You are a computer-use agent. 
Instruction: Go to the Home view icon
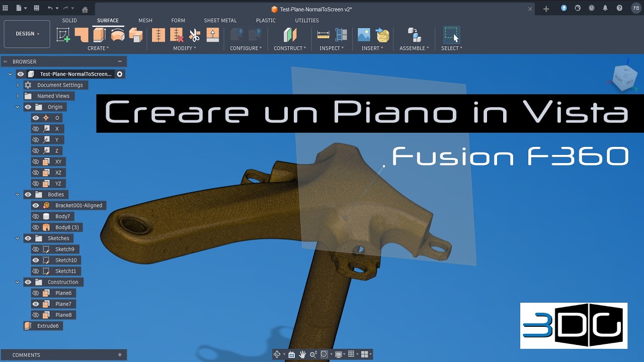pyautogui.click(x=85, y=9)
